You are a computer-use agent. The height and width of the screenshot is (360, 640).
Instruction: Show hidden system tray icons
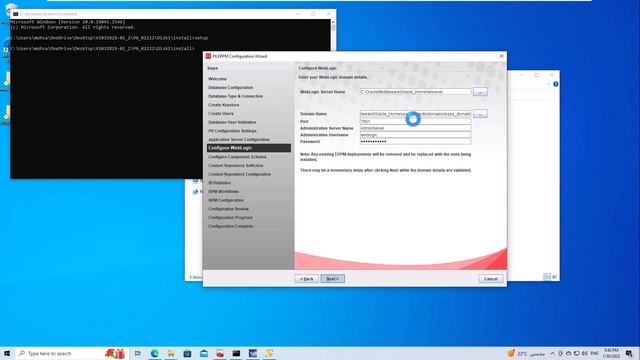click(552, 353)
